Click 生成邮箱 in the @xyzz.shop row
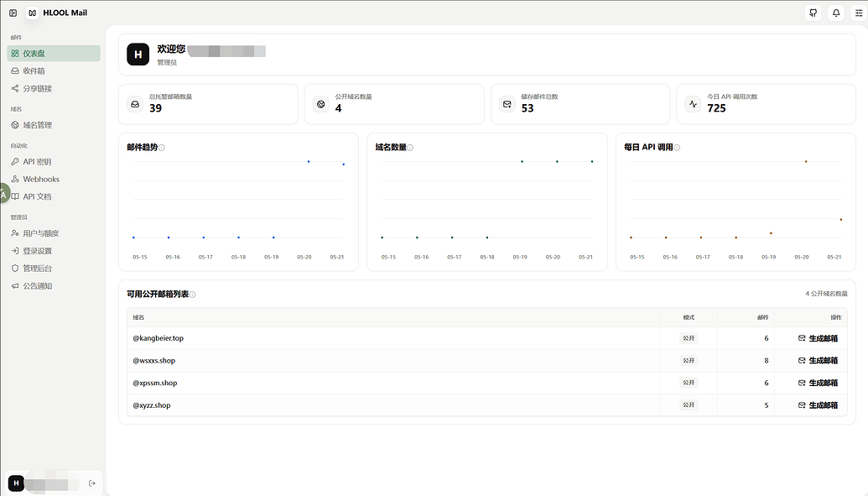This screenshot has width=868, height=496. click(819, 405)
